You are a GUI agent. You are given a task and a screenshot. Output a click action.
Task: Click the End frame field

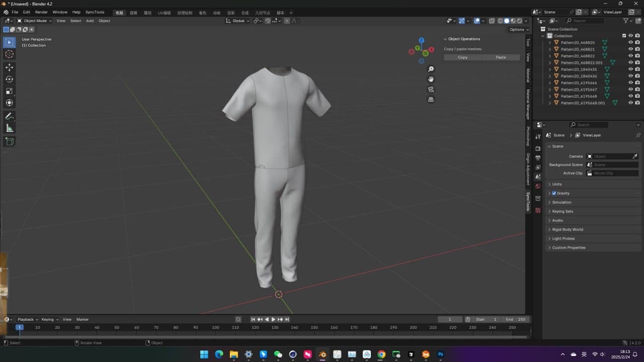[x=516, y=319]
